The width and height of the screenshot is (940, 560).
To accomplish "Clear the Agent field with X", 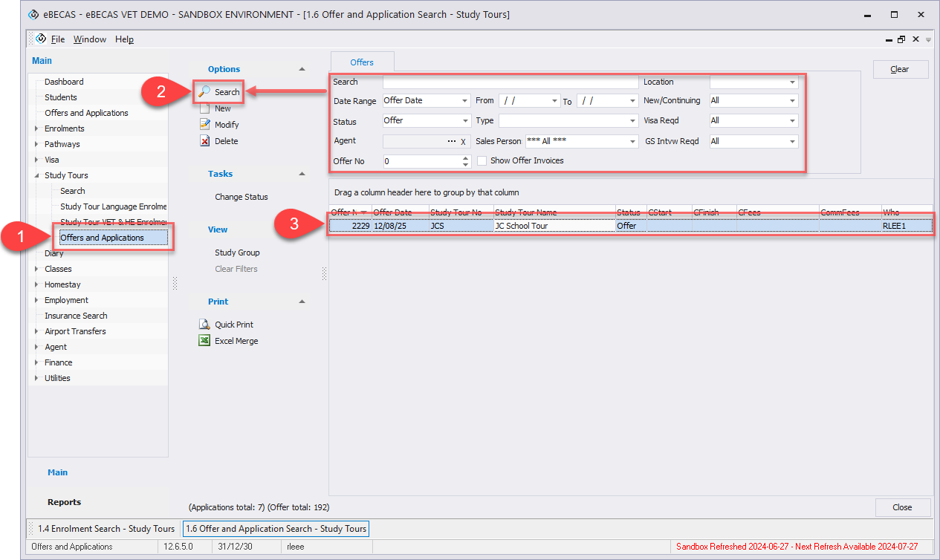I will pyautogui.click(x=464, y=141).
